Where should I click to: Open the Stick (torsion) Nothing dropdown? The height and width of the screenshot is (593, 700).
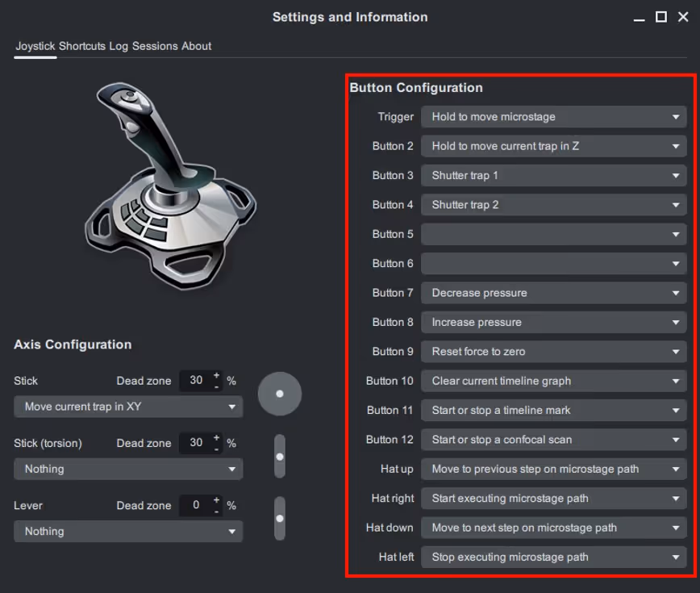tap(128, 470)
